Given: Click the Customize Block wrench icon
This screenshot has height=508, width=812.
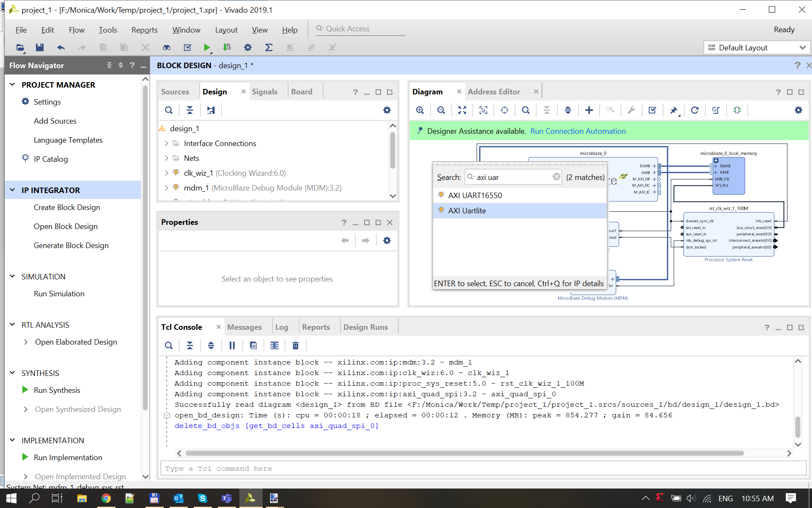Looking at the screenshot, I should (631, 110).
